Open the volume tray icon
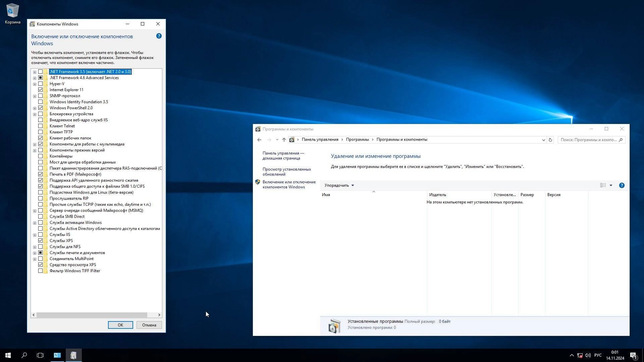The width and height of the screenshot is (644, 362). click(x=588, y=355)
